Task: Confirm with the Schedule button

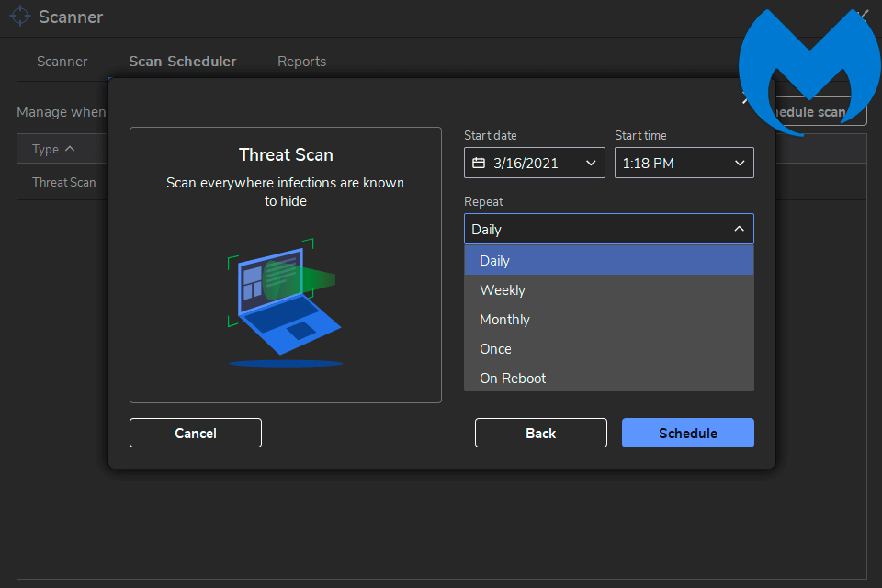Action: point(687,433)
